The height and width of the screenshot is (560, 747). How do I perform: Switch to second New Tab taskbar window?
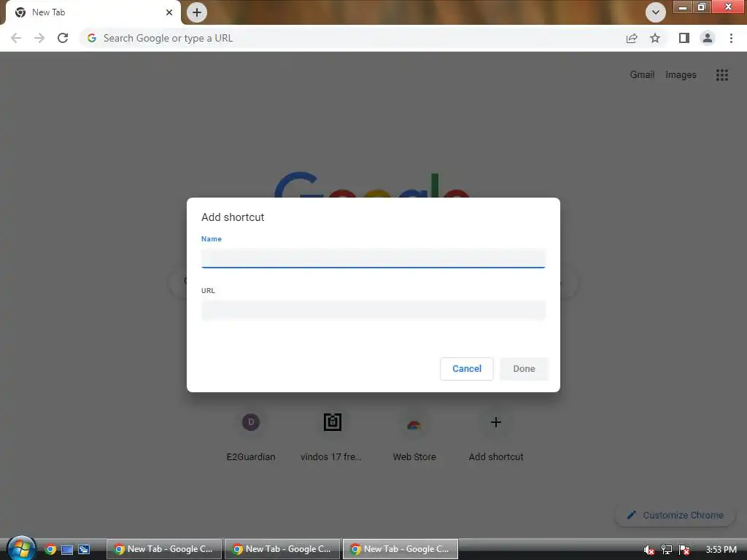coord(282,549)
